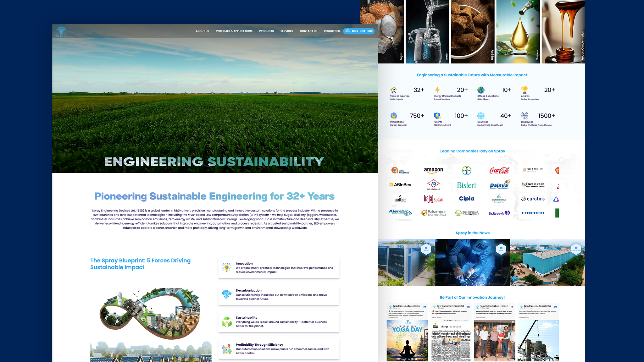Read more on the engineering drawings post
Viewport: 644px width, 362px height.
pos(524,318)
